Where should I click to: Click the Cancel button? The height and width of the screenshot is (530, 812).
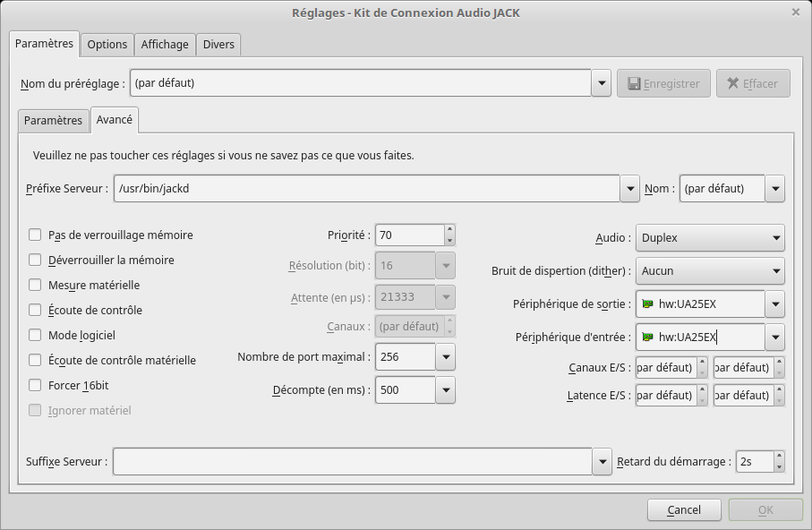[x=684, y=510]
